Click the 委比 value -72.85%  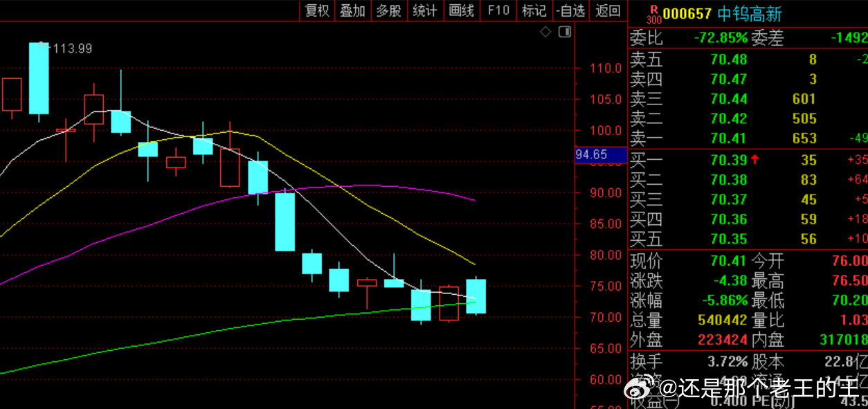721,37
